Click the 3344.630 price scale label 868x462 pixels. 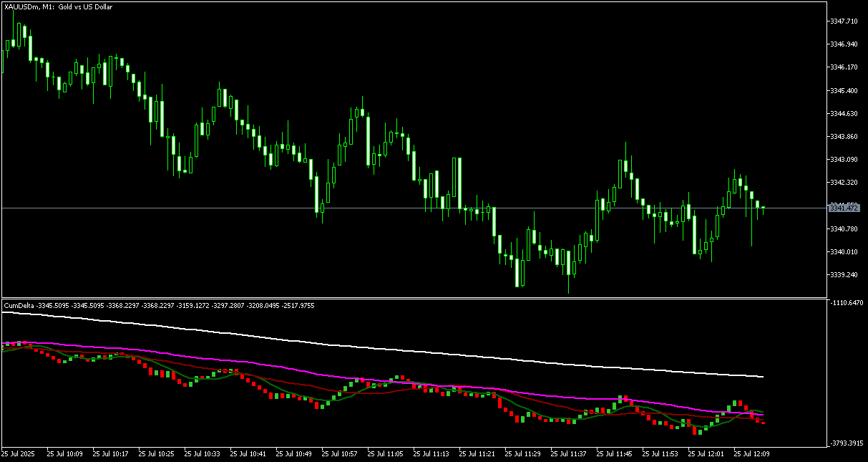pos(844,114)
